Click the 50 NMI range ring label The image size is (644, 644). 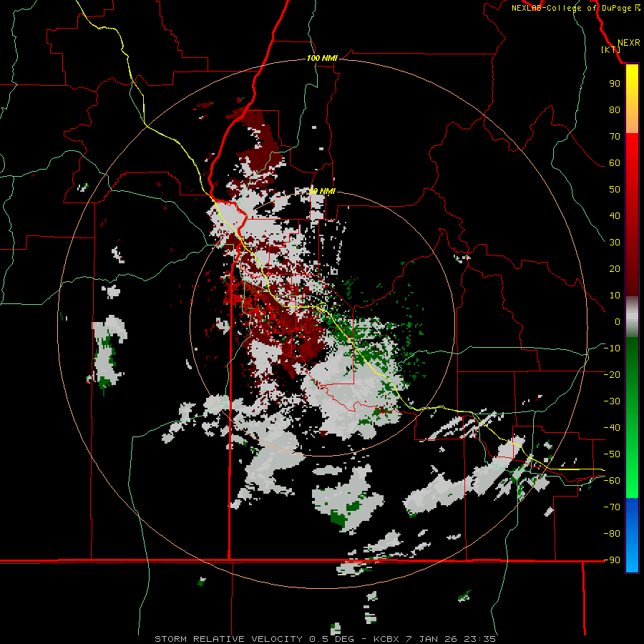(x=322, y=191)
